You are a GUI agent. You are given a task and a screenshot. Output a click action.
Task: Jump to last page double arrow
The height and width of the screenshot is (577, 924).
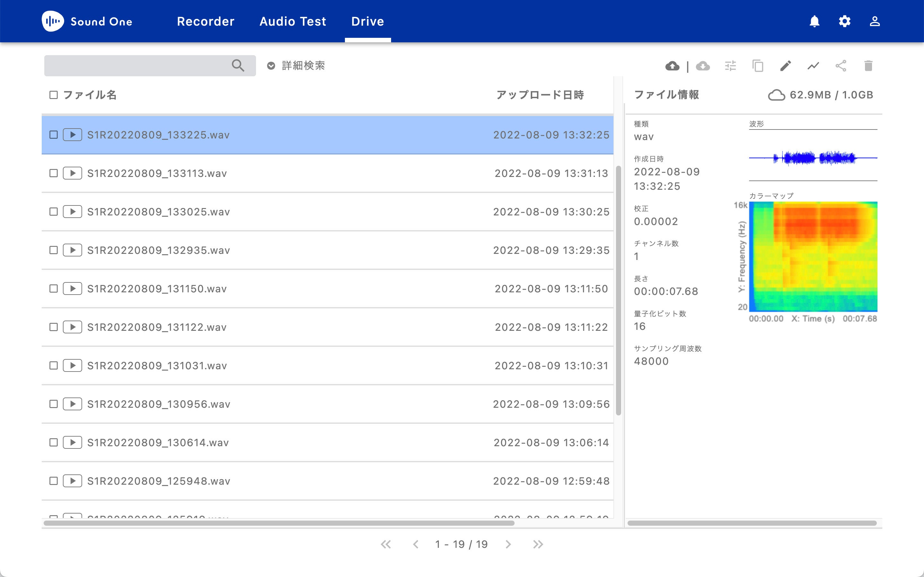[538, 544]
